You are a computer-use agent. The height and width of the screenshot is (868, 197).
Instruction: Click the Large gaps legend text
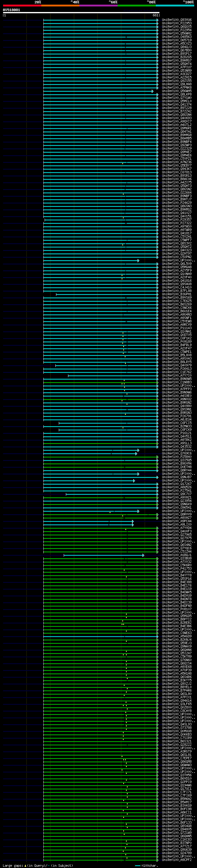click(x=13, y=866)
